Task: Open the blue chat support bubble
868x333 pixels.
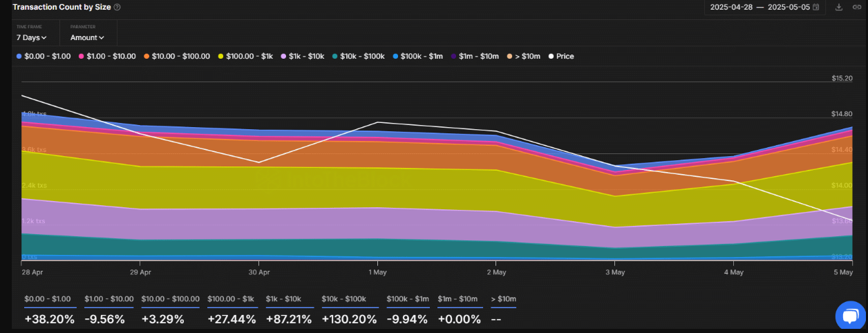Action: click(848, 315)
